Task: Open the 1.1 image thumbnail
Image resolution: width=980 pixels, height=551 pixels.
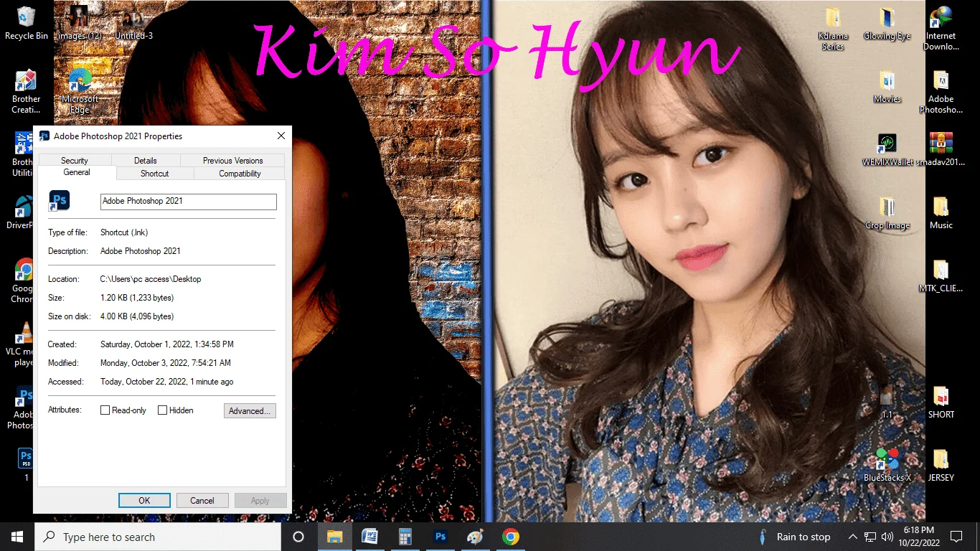Action: click(887, 402)
